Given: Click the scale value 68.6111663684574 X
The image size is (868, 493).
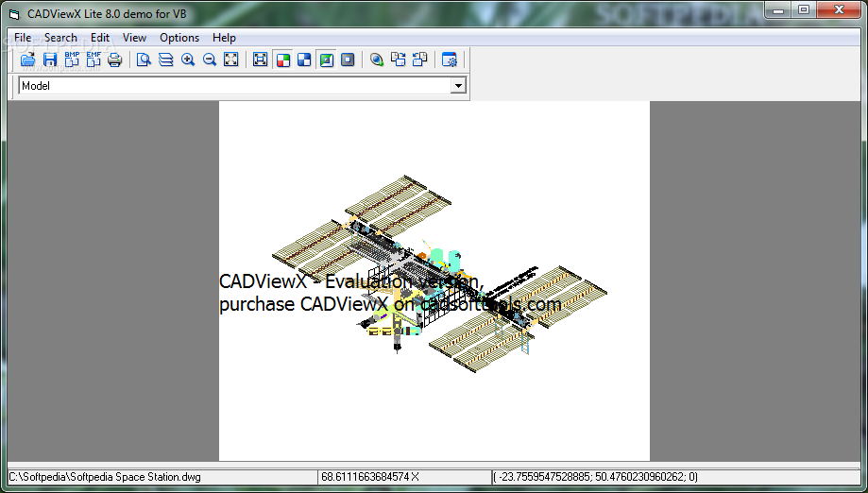Looking at the screenshot, I should point(370,476).
